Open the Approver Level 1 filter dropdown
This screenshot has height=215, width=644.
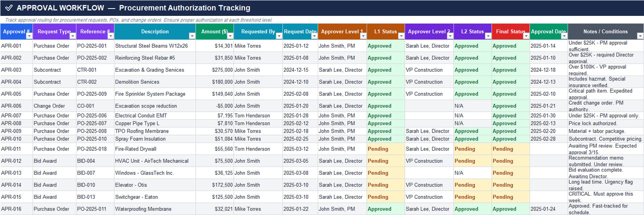pyautogui.click(x=363, y=36)
